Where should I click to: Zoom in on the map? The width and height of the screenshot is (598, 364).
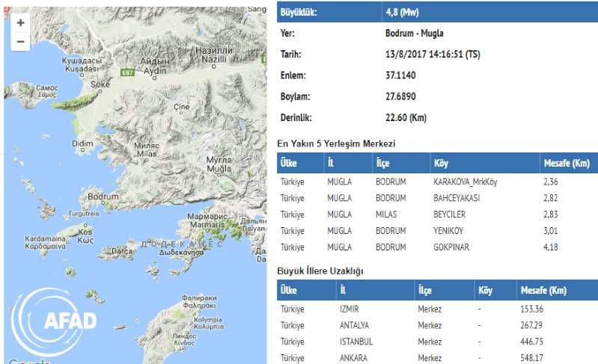pos(20,23)
